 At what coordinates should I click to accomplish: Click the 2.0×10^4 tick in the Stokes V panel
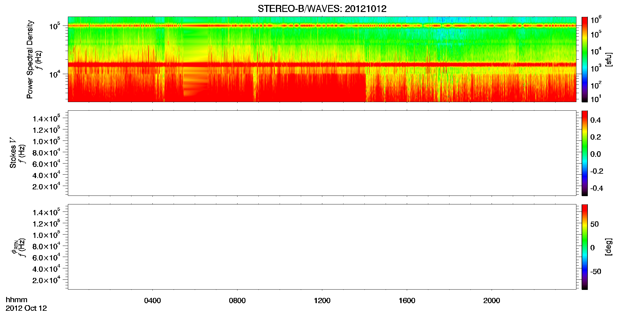click(46, 186)
